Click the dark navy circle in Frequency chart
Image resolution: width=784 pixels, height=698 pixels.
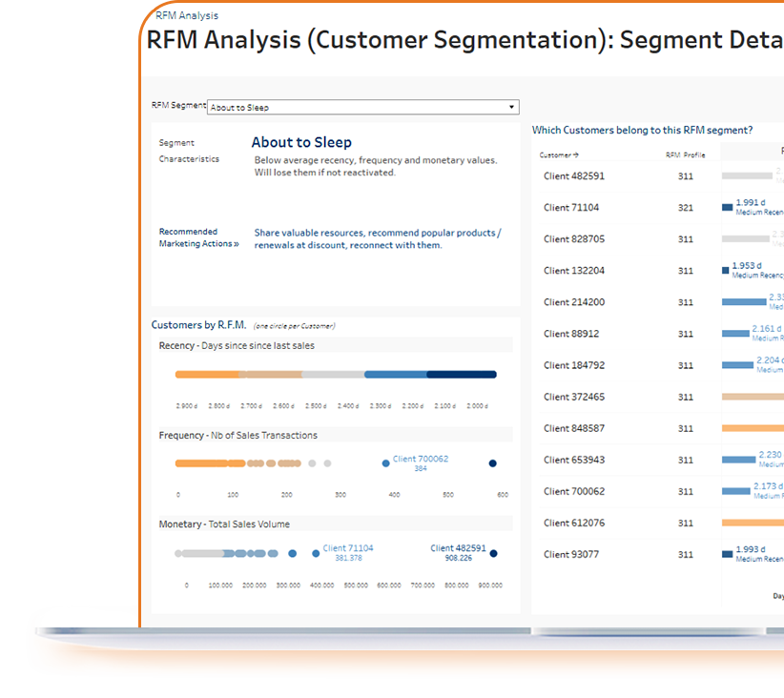click(x=492, y=462)
